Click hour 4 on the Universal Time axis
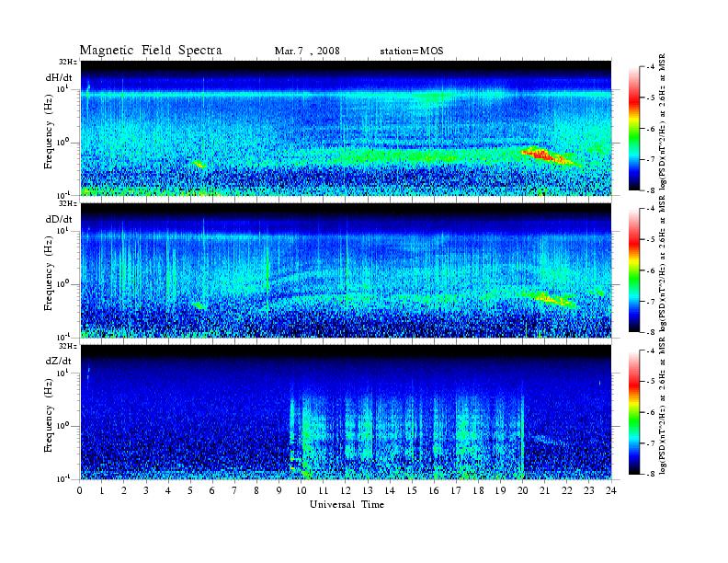This screenshot has height=563, width=728. click(x=168, y=490)
